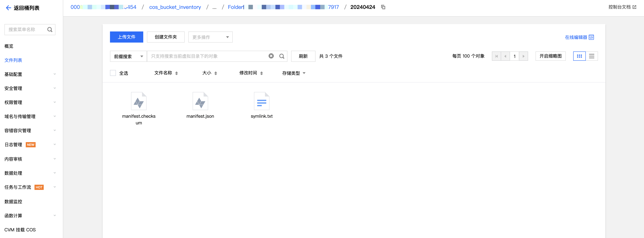Switch to list view icon
Screen dimensions: 644x238
(x=591, y=56)
